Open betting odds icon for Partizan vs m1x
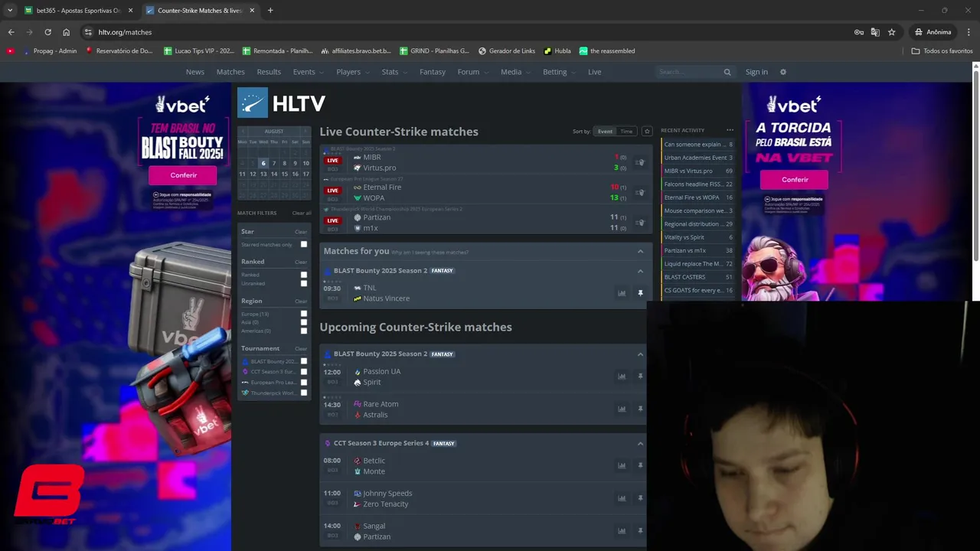 click(x=640, y=223)
